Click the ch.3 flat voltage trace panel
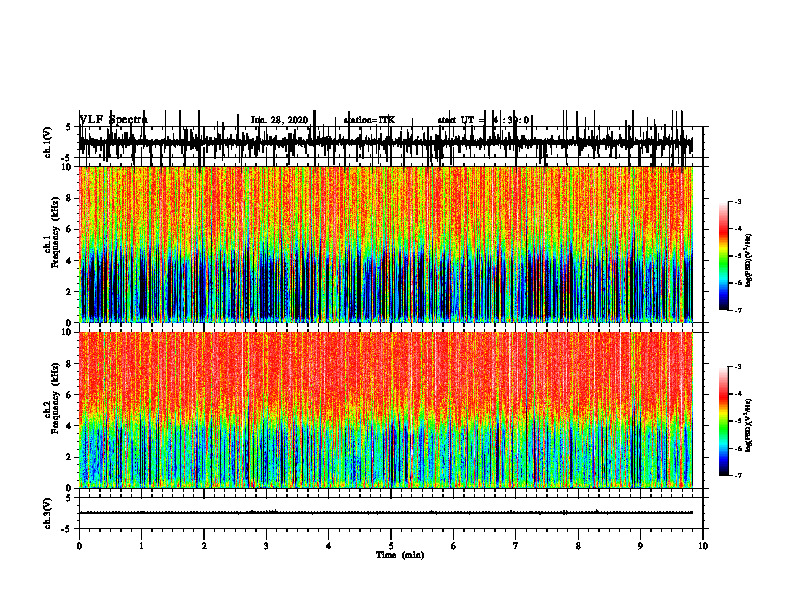Viewport: 792px width, 612px height. [x=391, y=513]
